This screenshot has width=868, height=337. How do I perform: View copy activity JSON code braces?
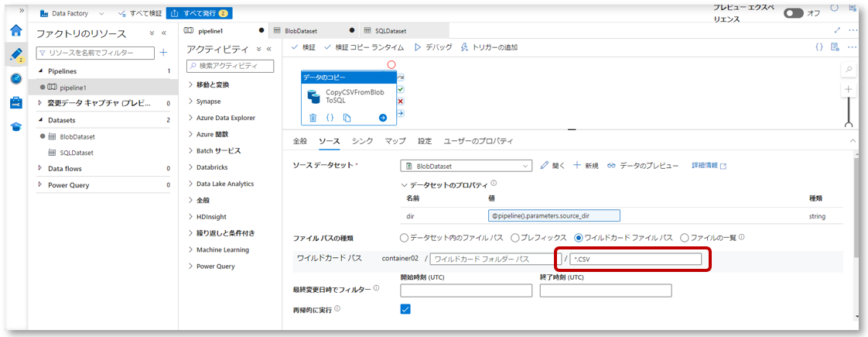[330, 118]
